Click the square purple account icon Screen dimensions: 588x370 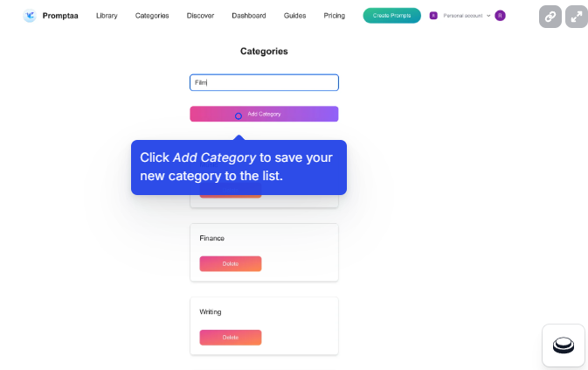click(x=433, y=16)
